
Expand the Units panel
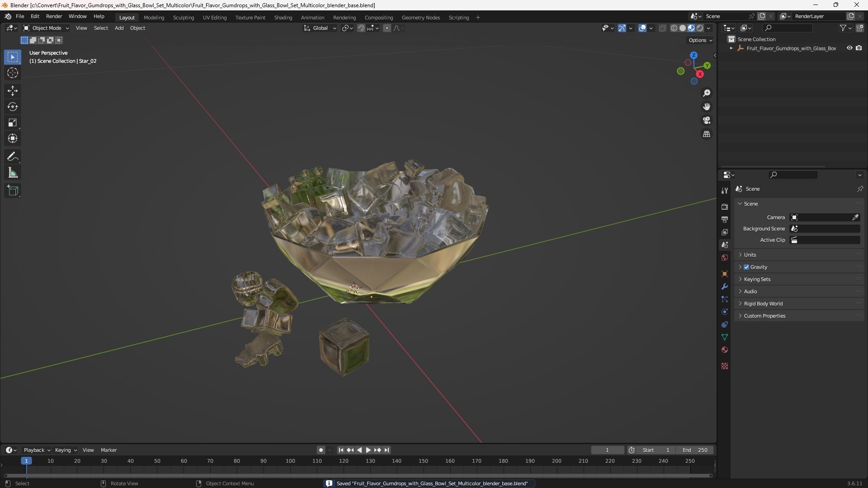[x=799, y=255]
